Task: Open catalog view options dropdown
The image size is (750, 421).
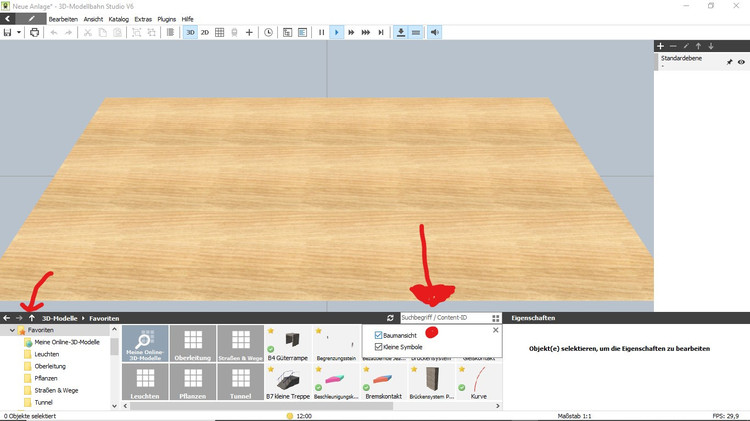Action: pos(495,317)
